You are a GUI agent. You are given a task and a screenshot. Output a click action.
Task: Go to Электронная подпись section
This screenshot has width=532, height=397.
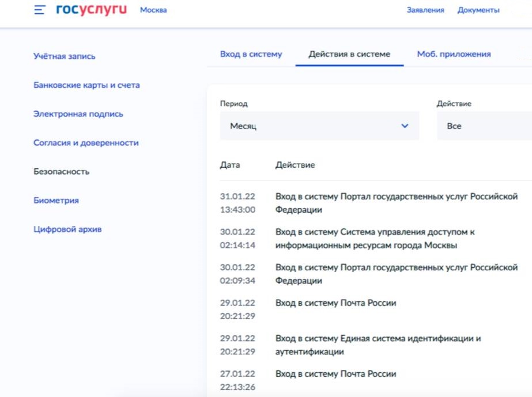click(x=78, y=114)
